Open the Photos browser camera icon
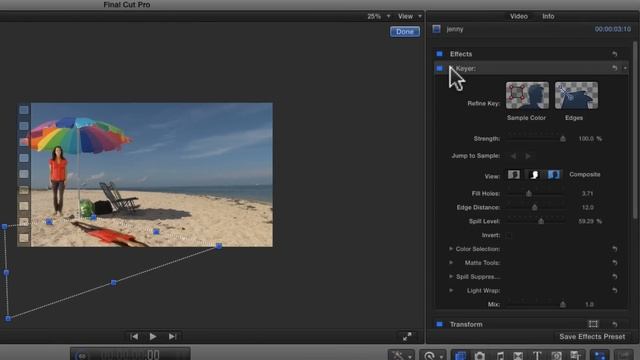The height and width of the screenshot is (360, 640). click(480, 356)
